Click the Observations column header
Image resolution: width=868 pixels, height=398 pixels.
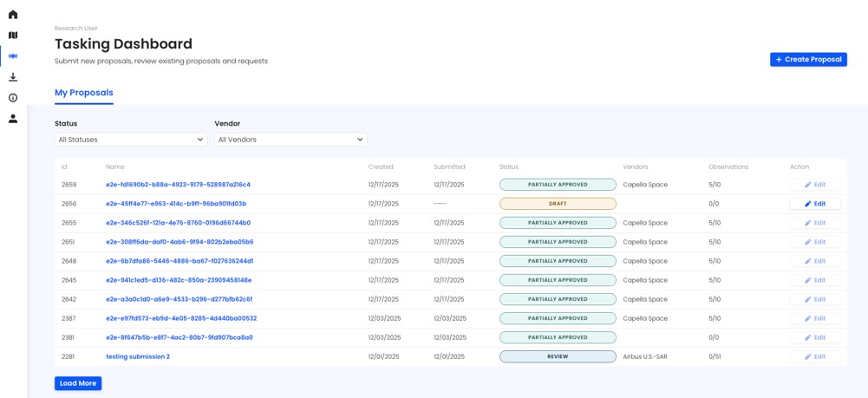point(728,166)
